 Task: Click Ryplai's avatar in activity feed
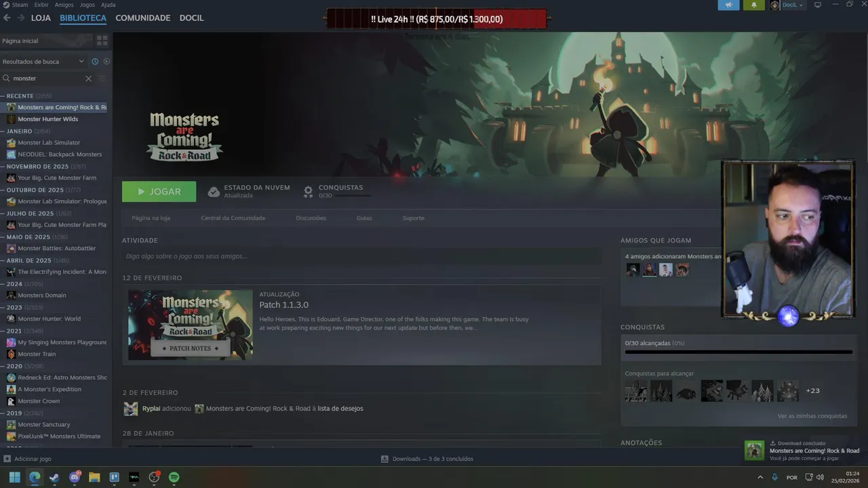coord(131,409)
